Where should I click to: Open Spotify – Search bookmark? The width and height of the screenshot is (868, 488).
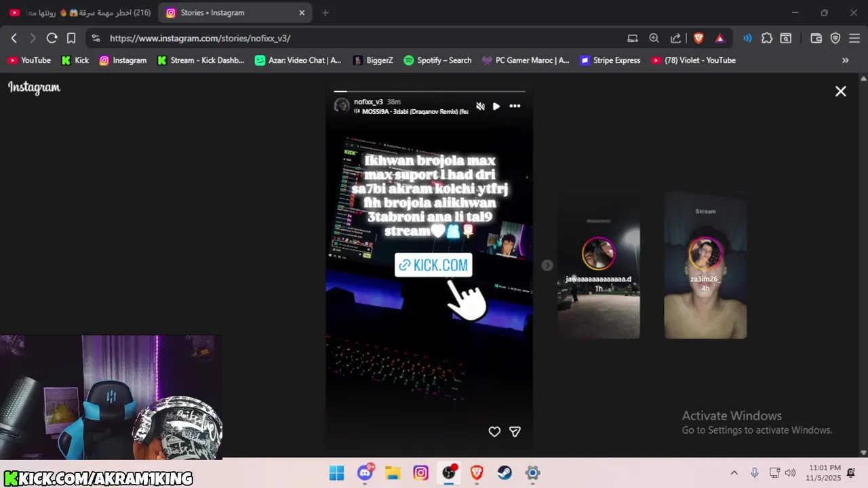[437, 60]
